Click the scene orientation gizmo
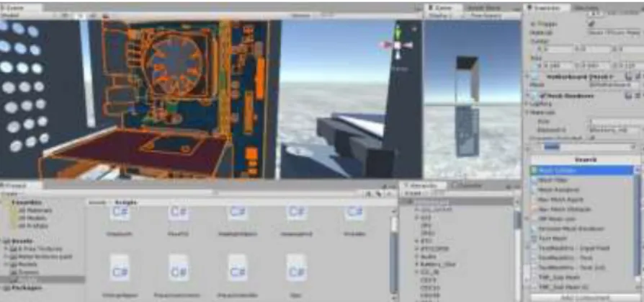The width and height of the screenshot is (644, 302). click(x=397, y=45)
